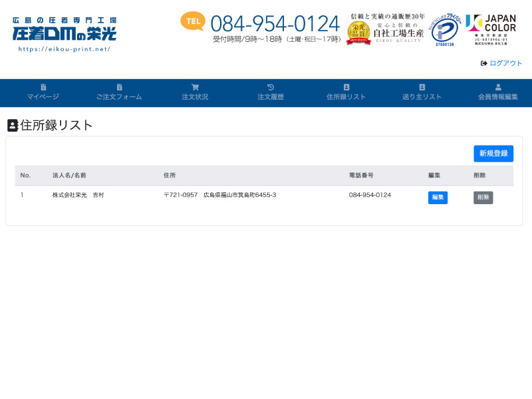532x399 pixels.
Task: Click the shopping cart icon for 注文状況
Action: (x=195, y=87)
